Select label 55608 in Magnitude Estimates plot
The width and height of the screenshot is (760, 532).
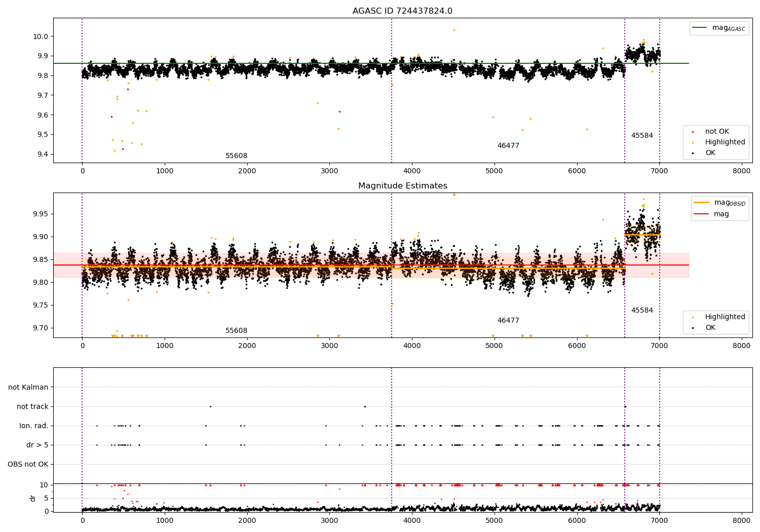tap(236, 331)
